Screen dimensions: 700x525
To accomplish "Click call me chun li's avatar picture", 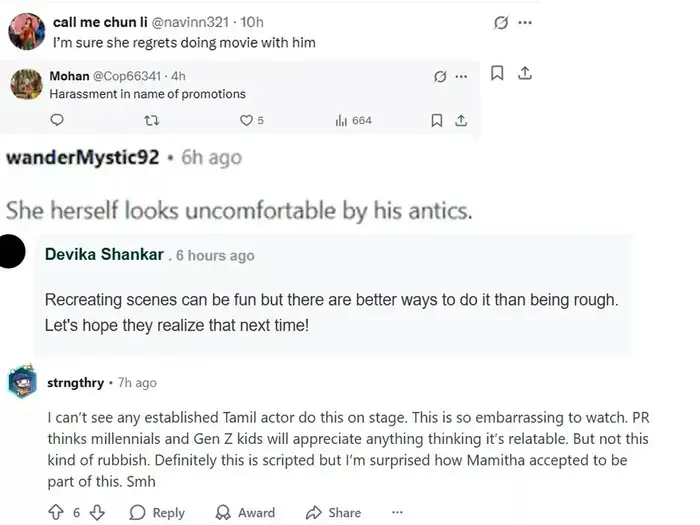I will click(x=24, y=32).
